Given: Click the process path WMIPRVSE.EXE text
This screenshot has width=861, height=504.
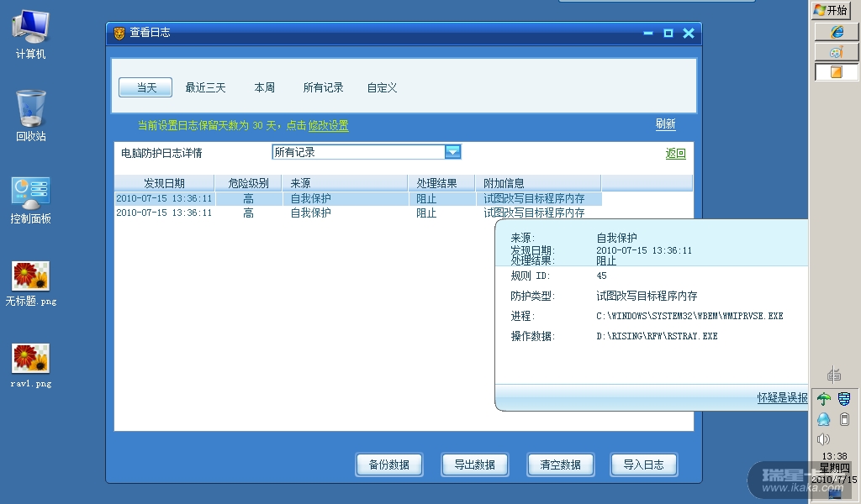Looking at the screenshot, I should [689, 316].
